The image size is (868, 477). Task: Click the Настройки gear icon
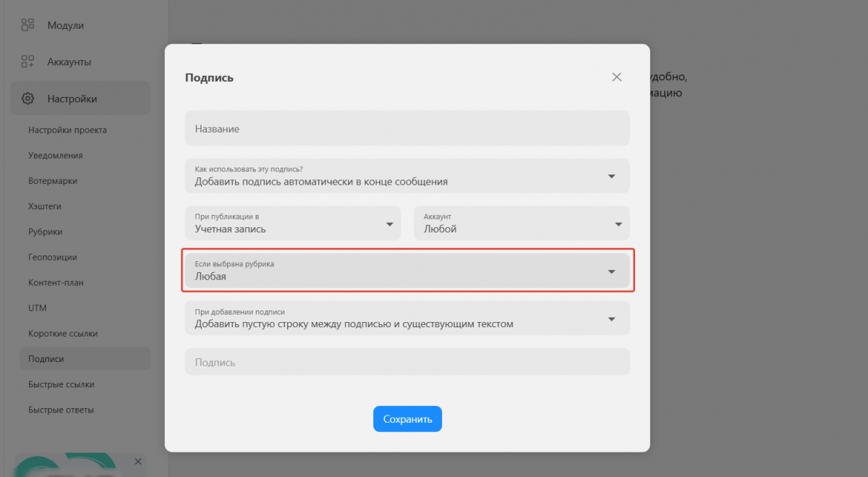tap(28, 98)
